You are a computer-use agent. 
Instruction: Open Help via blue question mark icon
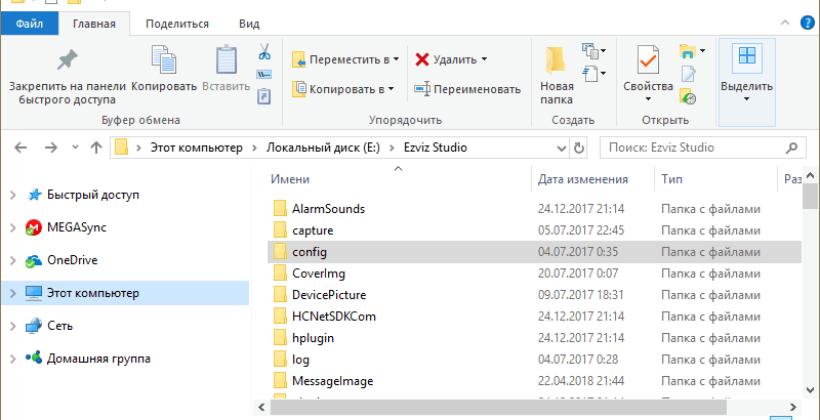(808, 22)
